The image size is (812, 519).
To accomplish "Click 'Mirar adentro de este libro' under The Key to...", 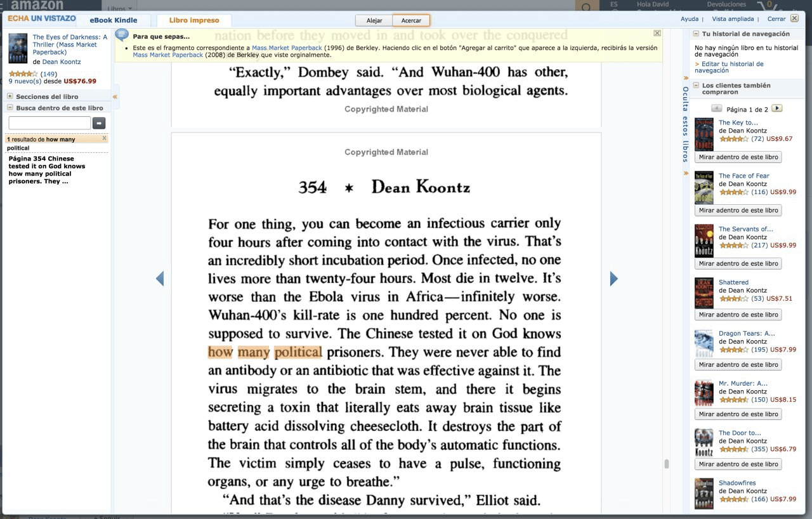I will [x=738, y=157].
